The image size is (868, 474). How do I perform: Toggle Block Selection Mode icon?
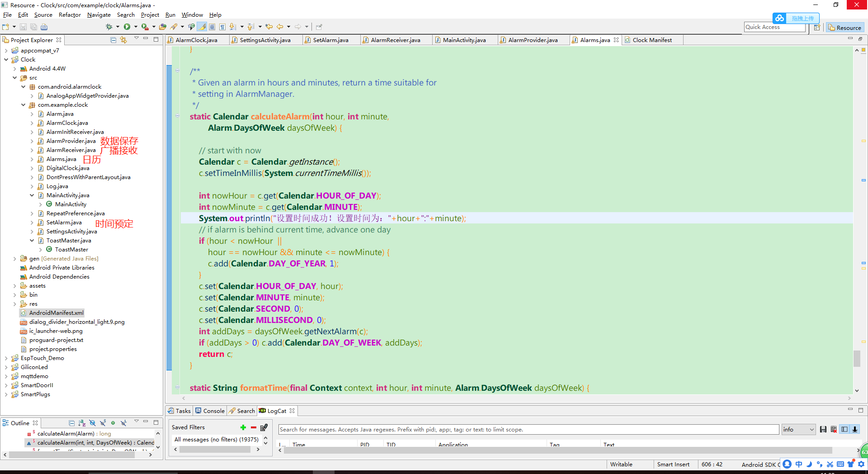click(x=212, y=27)
